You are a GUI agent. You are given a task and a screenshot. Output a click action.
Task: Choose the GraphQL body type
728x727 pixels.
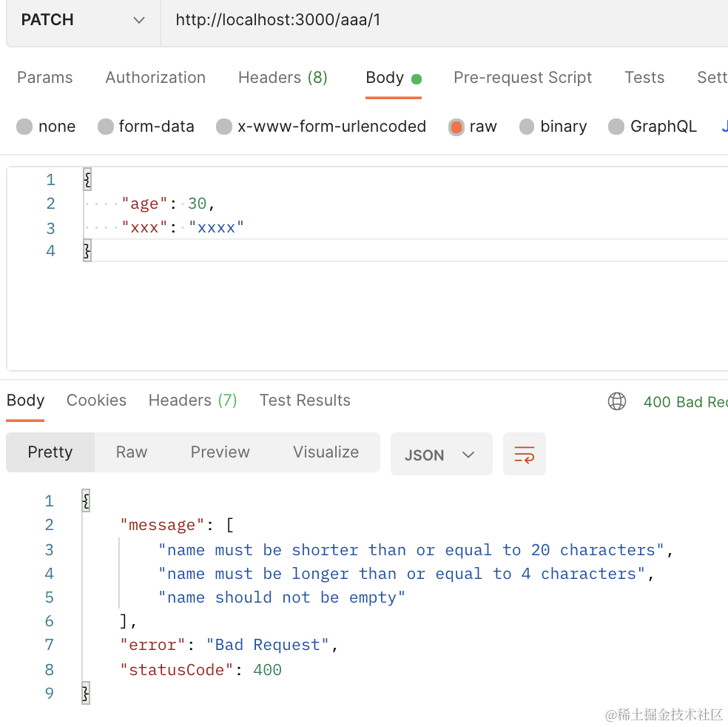click(x=616, y=127)
